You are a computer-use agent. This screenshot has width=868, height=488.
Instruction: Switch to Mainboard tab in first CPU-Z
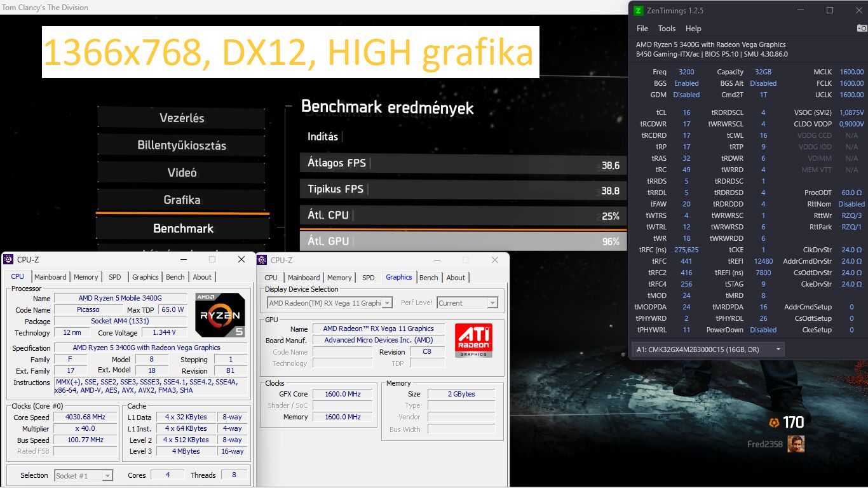coord(50,277)
